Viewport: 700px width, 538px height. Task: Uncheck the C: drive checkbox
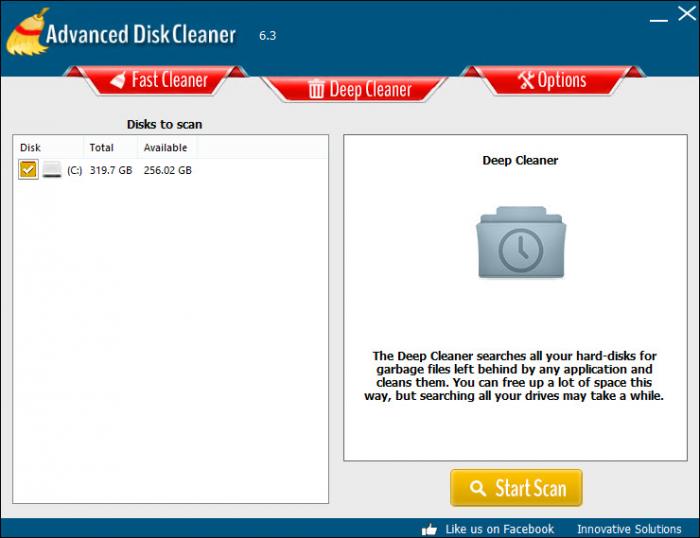coord(28,169)
